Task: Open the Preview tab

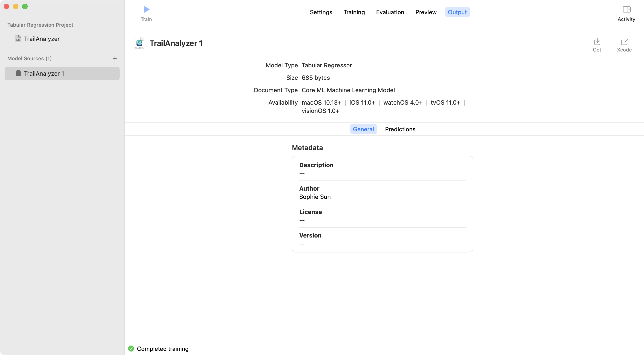Action: pos(426,12)
